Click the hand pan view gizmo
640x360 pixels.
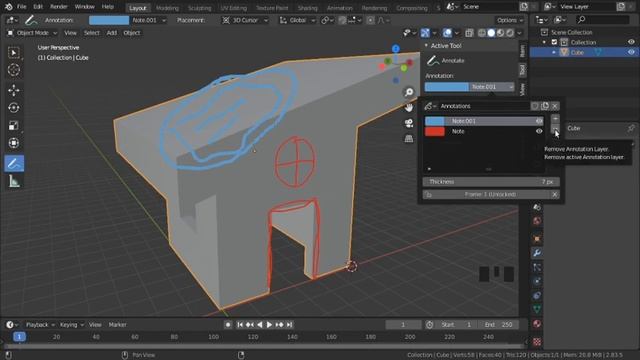pos(409,108)
